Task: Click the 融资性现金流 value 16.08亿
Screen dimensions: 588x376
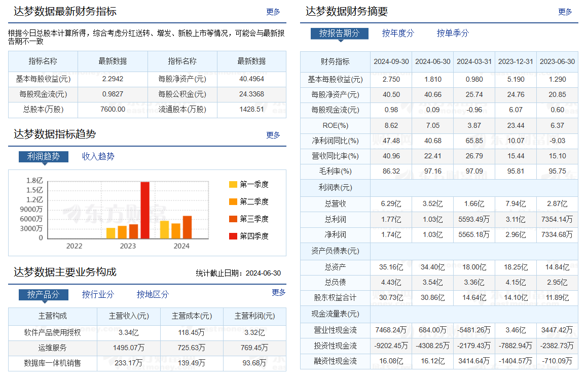Action: 391,361
